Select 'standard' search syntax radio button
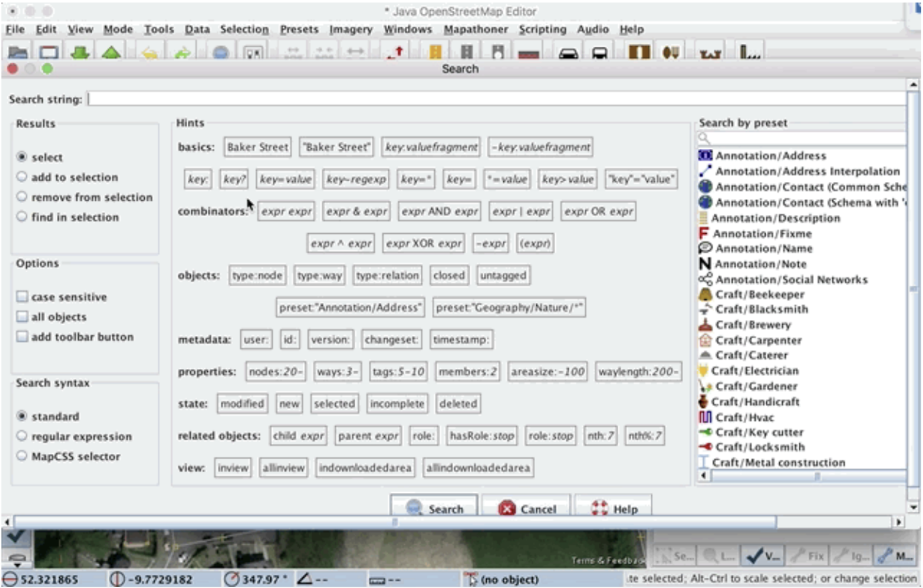 click(22, 416)
